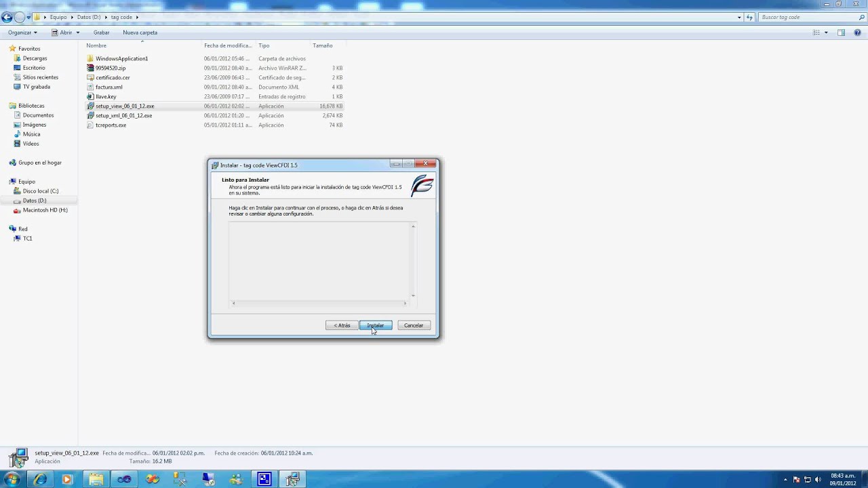Open the Organizar dropdown menu
Viewport: 868px width, 488px height.
coord(22,33)
